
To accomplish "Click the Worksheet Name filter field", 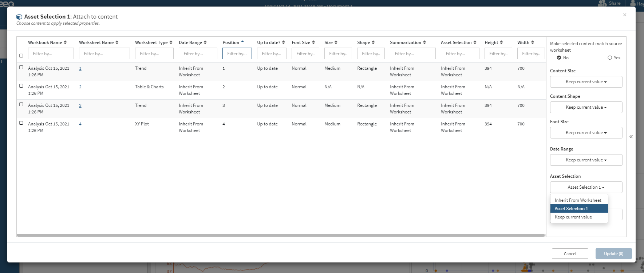I will pyautogui.click(x=104, y=54).
